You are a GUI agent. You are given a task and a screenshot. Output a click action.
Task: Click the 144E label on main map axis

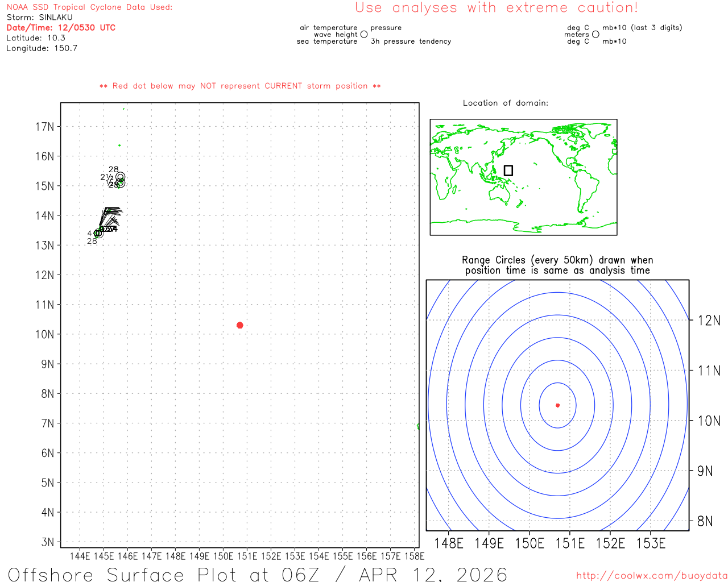[x=80, y=556]
